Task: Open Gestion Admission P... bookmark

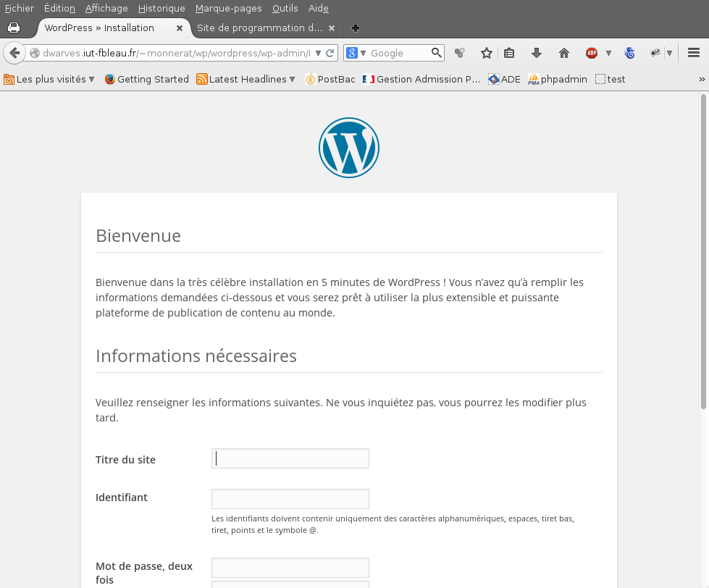Action: [x=421, y=79]
